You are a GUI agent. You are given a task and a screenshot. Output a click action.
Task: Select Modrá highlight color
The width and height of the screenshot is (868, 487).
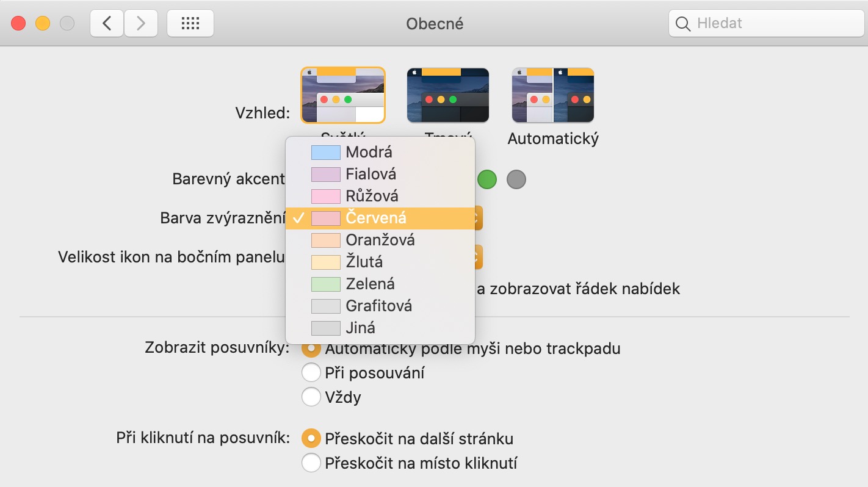[x=369, y=152]
